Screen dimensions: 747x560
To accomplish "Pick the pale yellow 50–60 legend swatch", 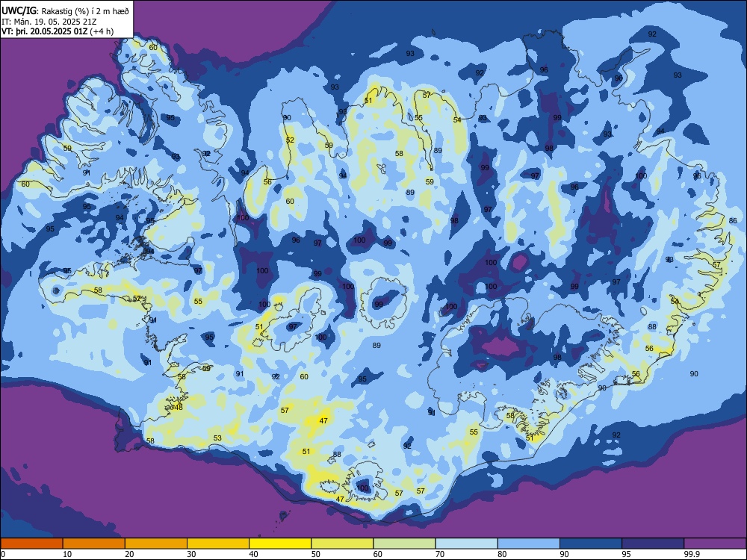I will pyautogui.click(x=343, y=544).
